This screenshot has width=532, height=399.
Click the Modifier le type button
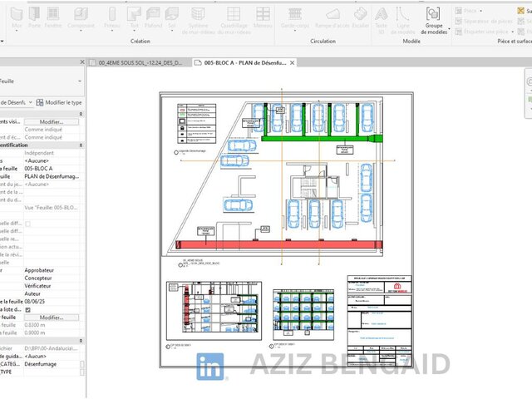[59, 101]
